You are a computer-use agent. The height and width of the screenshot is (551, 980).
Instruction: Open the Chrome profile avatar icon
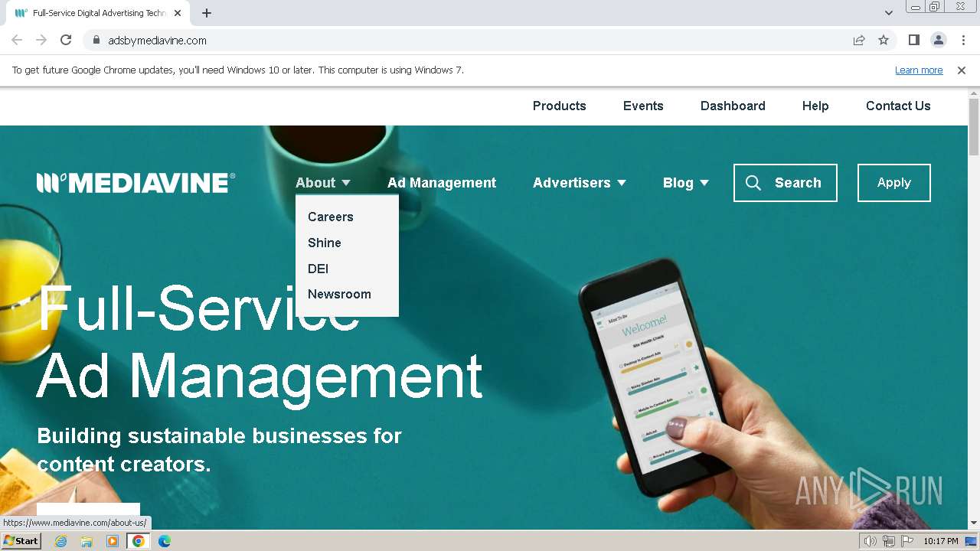coord(938,40)
